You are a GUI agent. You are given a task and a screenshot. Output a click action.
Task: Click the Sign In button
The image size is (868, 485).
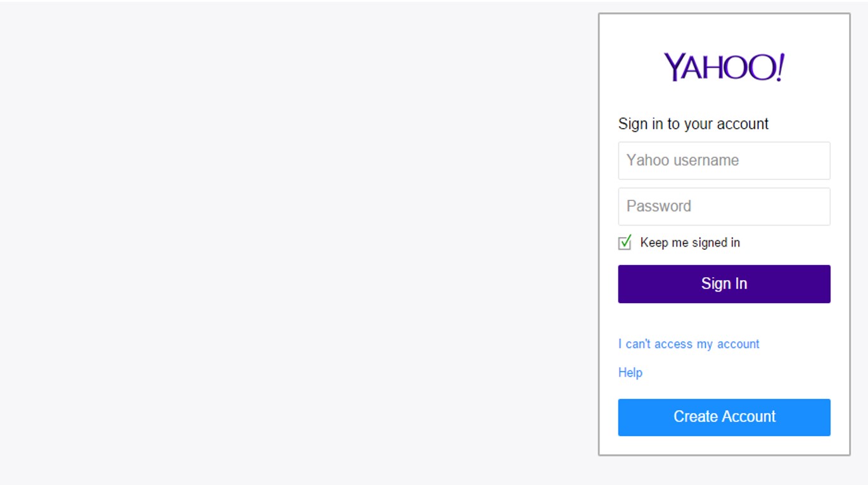tap(724, 283)
